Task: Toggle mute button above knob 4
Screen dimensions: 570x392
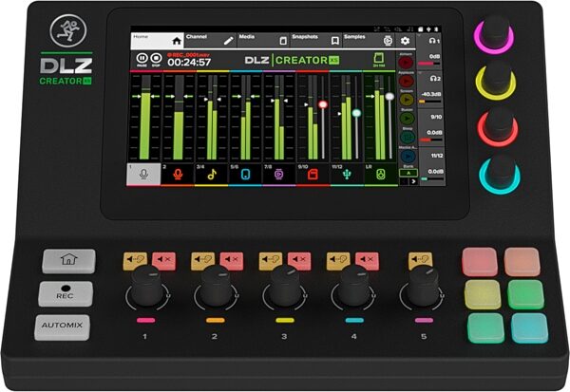Action: (367, 260)
